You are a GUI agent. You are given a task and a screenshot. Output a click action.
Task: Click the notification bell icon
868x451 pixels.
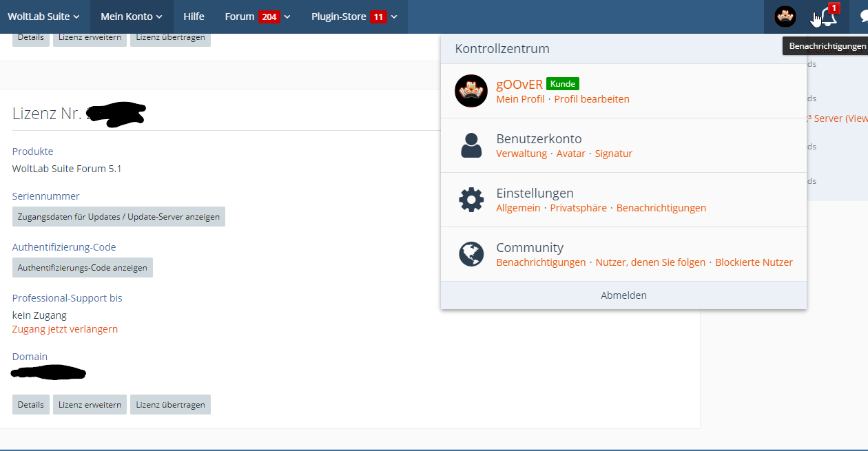pyautogui.click(x=829, y=17)
